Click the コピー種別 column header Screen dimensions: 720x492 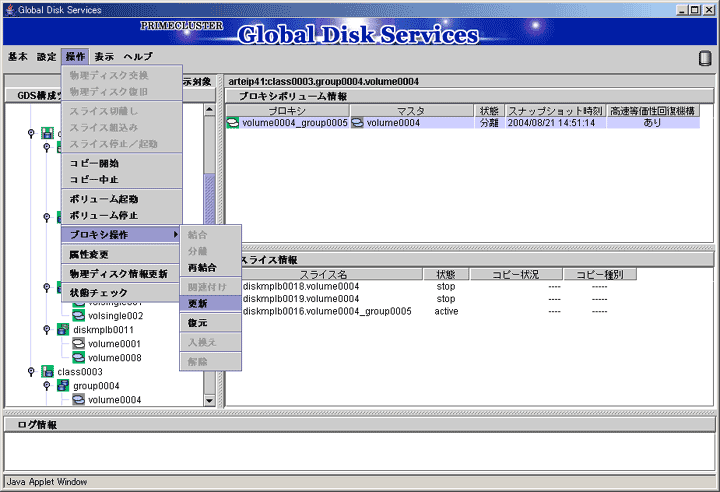[x=600, y=274]
